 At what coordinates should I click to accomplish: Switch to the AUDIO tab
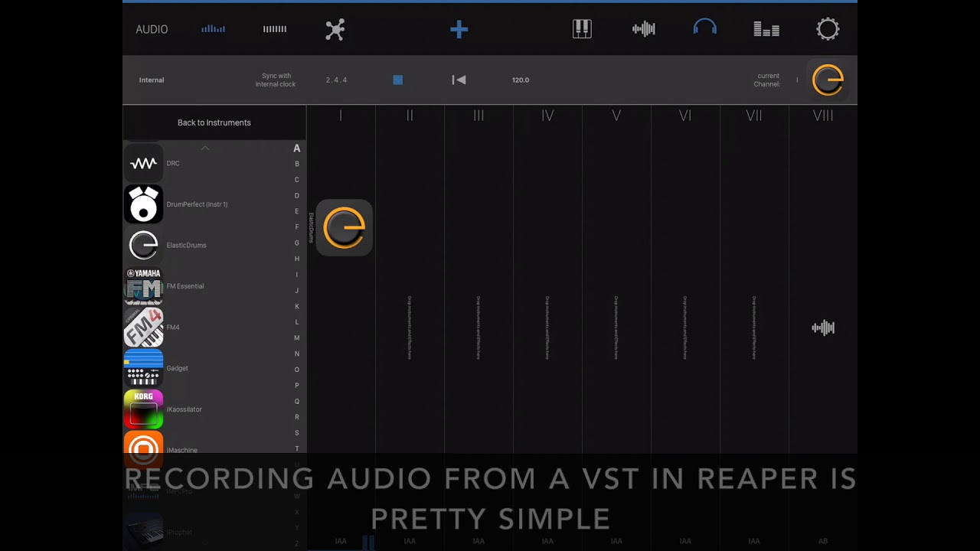click(x=152, y=29)
